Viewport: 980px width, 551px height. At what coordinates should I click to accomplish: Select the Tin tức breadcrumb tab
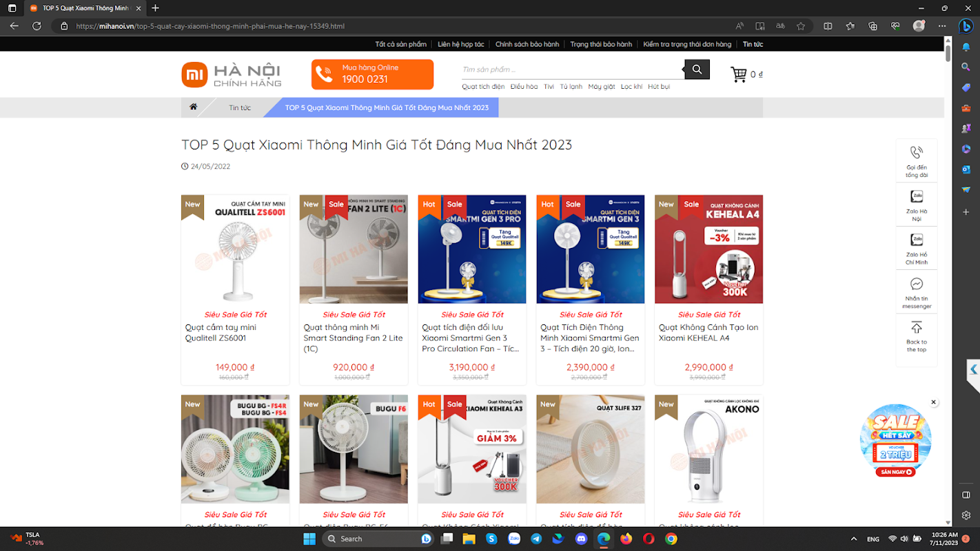tap(240, 107)
